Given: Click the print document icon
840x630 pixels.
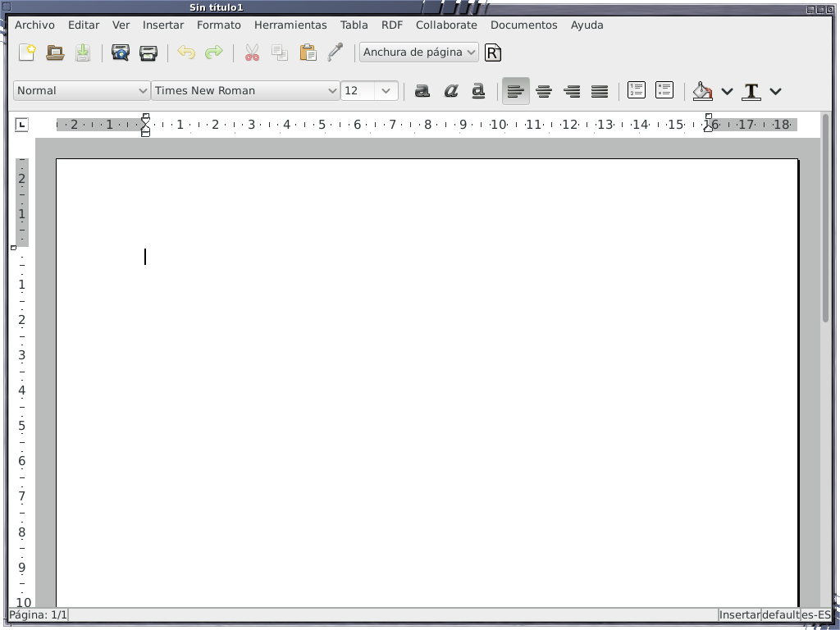Looking at the screenshot, I should [148, 53].
